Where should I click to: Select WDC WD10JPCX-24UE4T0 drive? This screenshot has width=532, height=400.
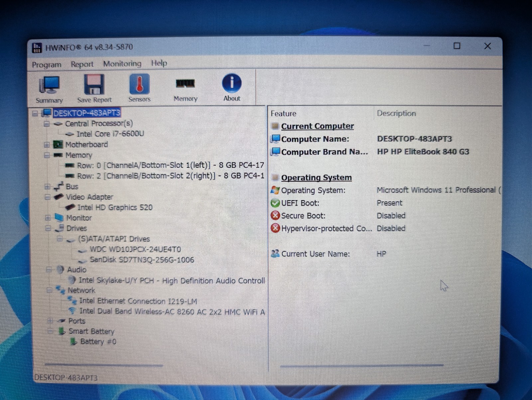[136, 249]
